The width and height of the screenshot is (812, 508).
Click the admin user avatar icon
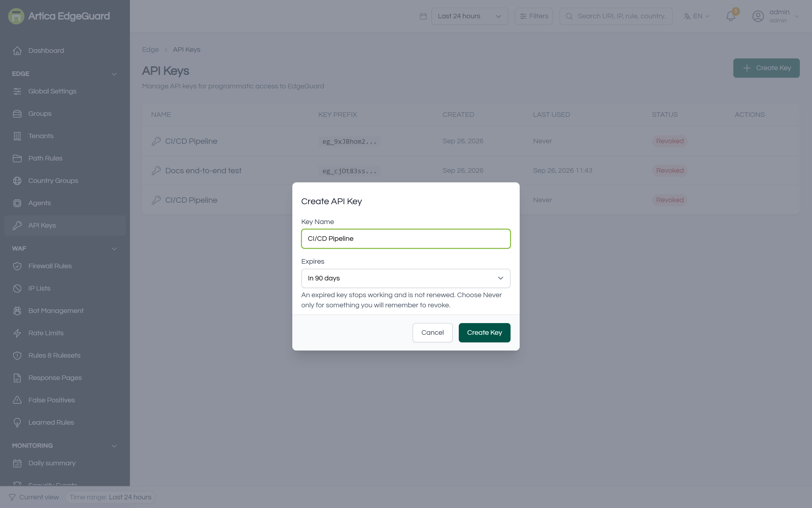pyautogui.click(x=758, y=16)
